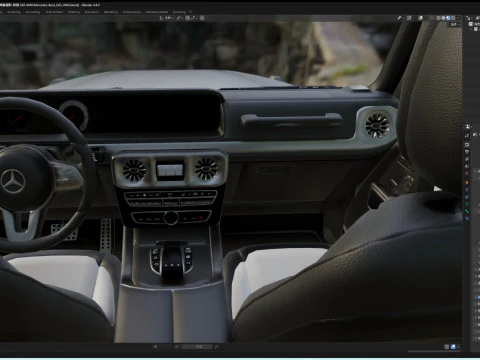Open the viewport Options dropdown
The image size is (480, 360).
[455, 24]
